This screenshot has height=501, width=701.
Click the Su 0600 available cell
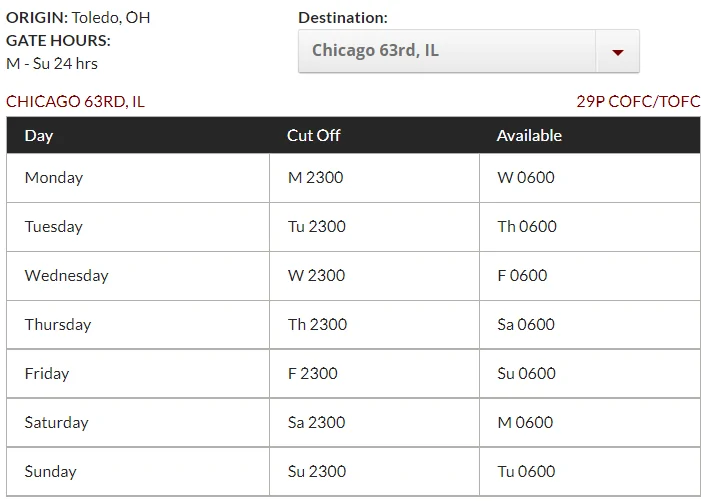(590, 374)
